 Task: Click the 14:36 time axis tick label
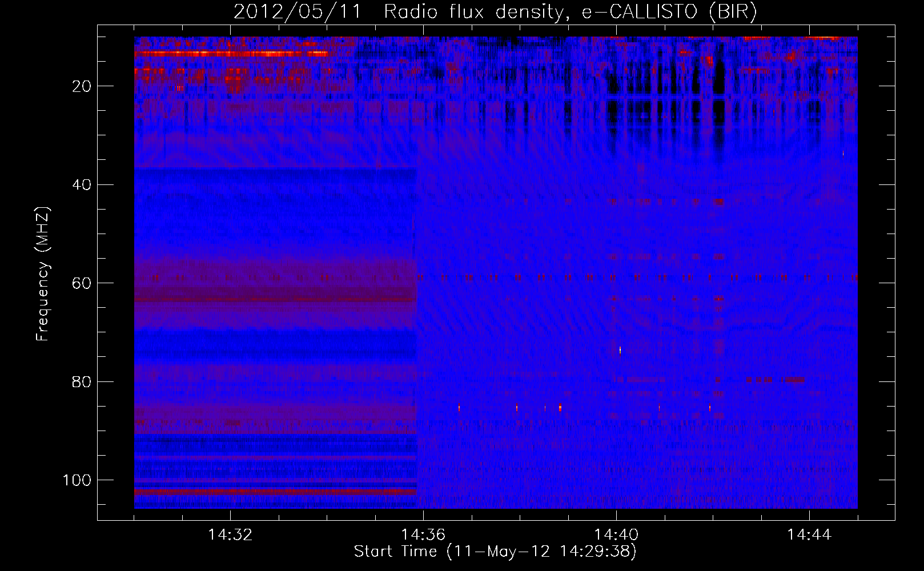423,534
